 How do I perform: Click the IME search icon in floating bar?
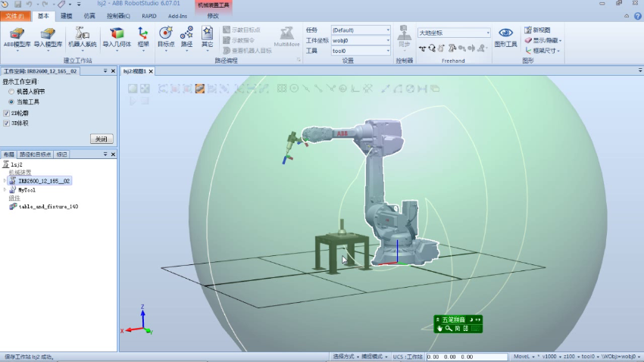tap(449, 329)
